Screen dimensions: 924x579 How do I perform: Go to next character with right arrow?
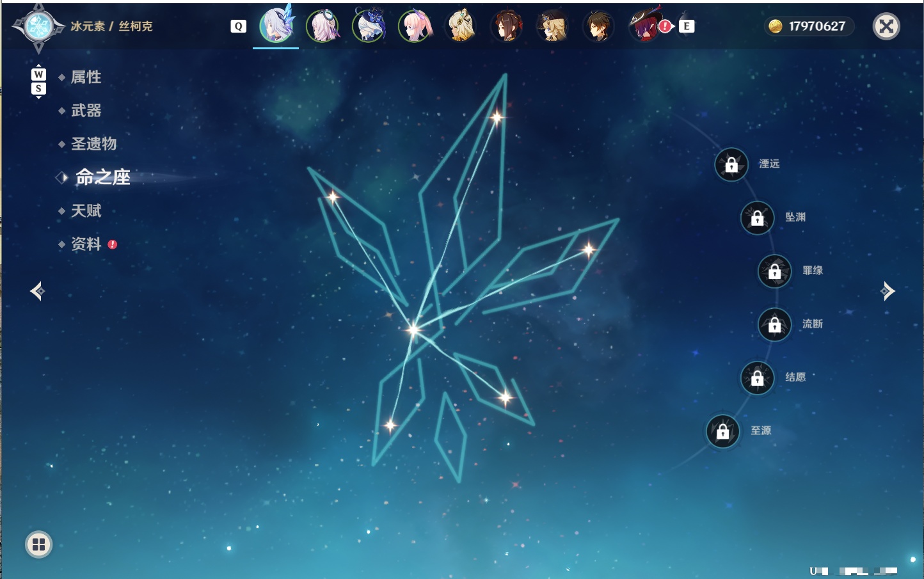point(888,291)
